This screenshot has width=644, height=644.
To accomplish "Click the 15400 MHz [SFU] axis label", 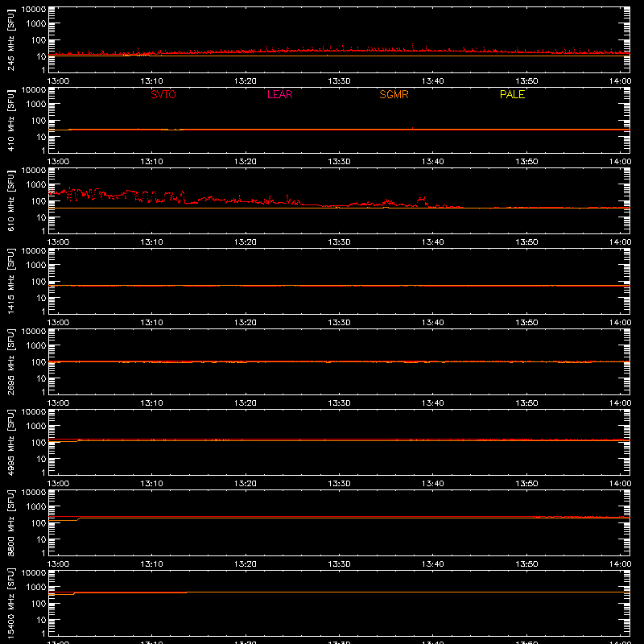I will click(x=11, y=603).
